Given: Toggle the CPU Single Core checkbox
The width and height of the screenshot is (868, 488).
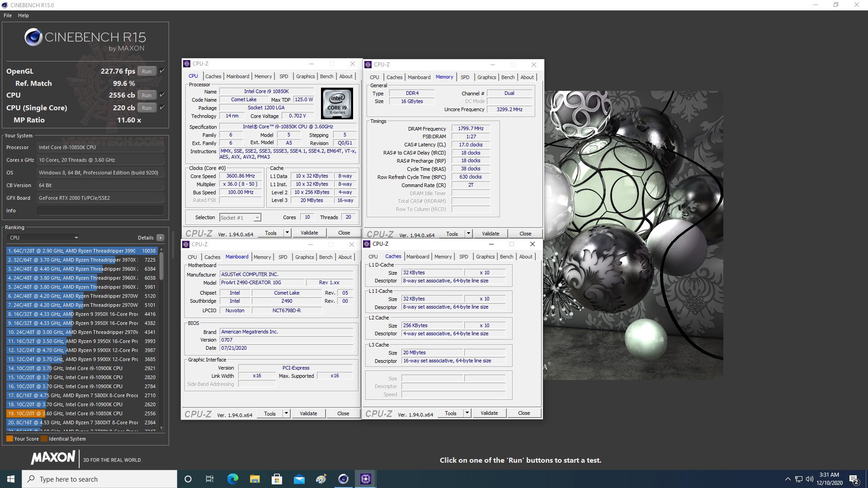Looking at the screenshot, I should [x=162, y=108].
